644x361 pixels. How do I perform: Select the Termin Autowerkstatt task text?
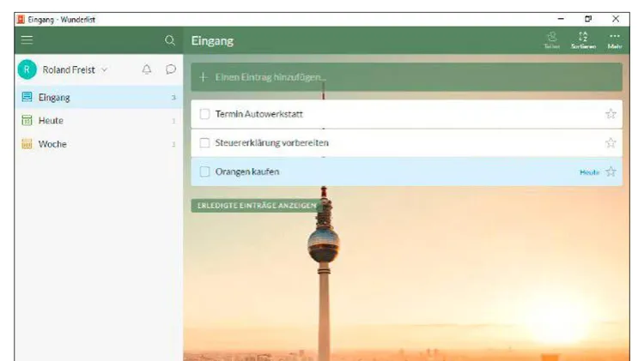point(259,114)
